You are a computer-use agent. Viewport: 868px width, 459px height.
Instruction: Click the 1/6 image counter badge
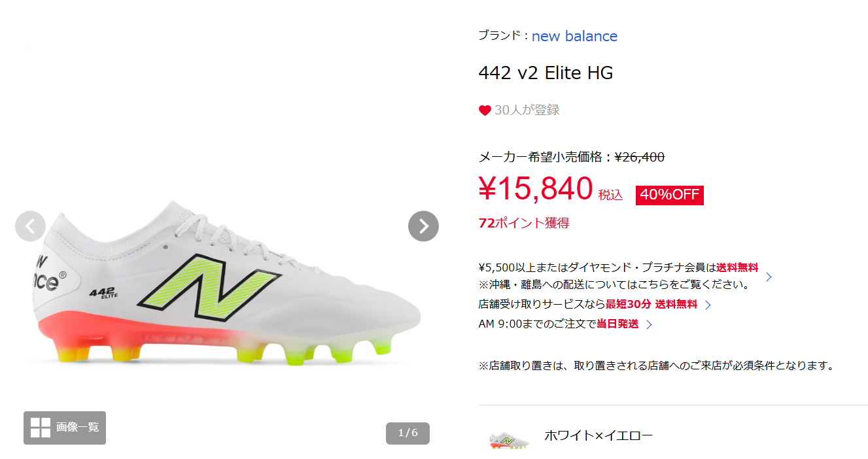pyautogui.click(x=408, y=433)
